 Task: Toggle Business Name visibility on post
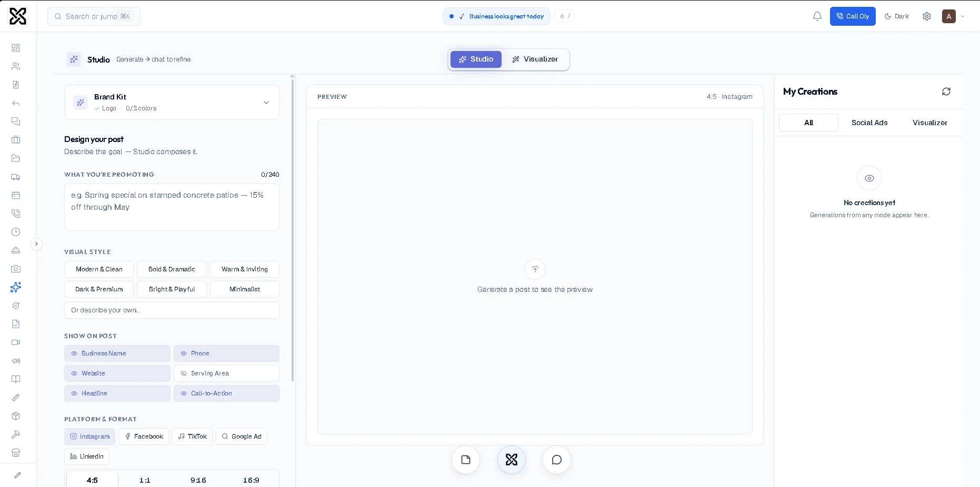[x=117, y=353]
